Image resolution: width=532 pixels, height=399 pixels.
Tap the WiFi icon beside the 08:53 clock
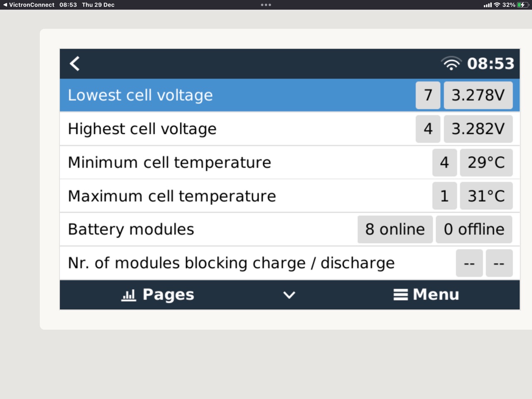(451, 63)
